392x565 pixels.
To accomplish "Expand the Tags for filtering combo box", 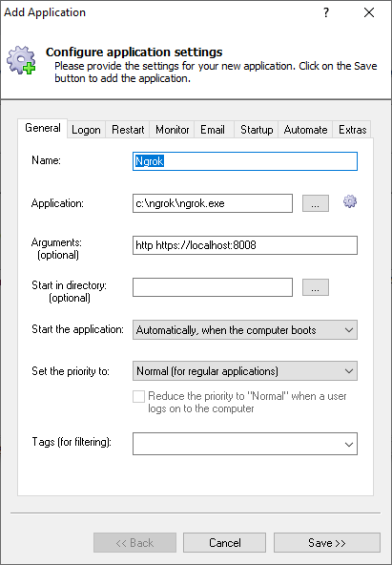I will pos(245,444).
